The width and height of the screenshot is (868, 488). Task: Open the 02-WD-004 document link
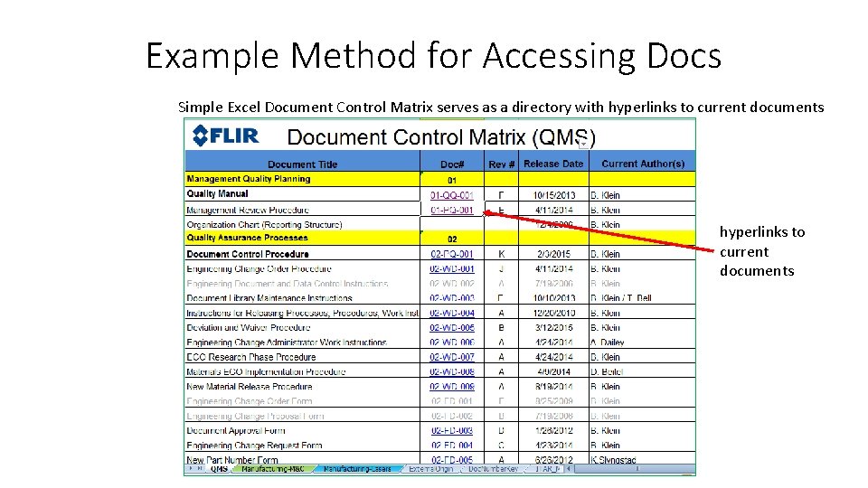452,313
